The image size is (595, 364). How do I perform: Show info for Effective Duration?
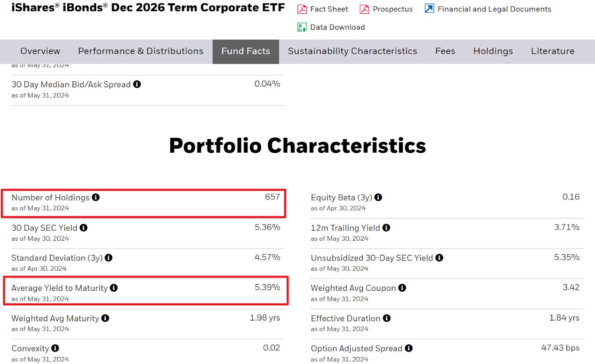click(387, 318)
